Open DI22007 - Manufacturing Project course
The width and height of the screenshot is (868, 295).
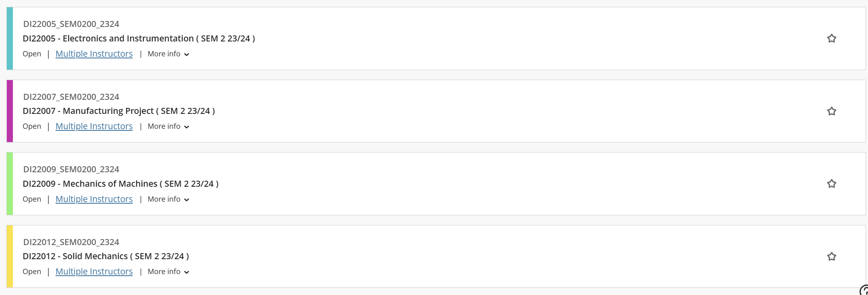(x=118, y=111)
